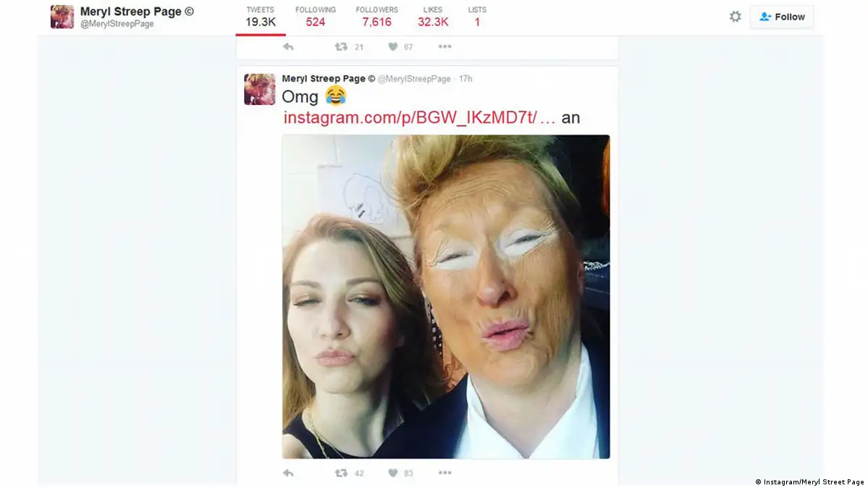Image resolution: width=868 pixels, height=488 pixels.
Task: Open the instagram.com/p/BGW_IKzMD7t link
Action: tap(419, 118)
